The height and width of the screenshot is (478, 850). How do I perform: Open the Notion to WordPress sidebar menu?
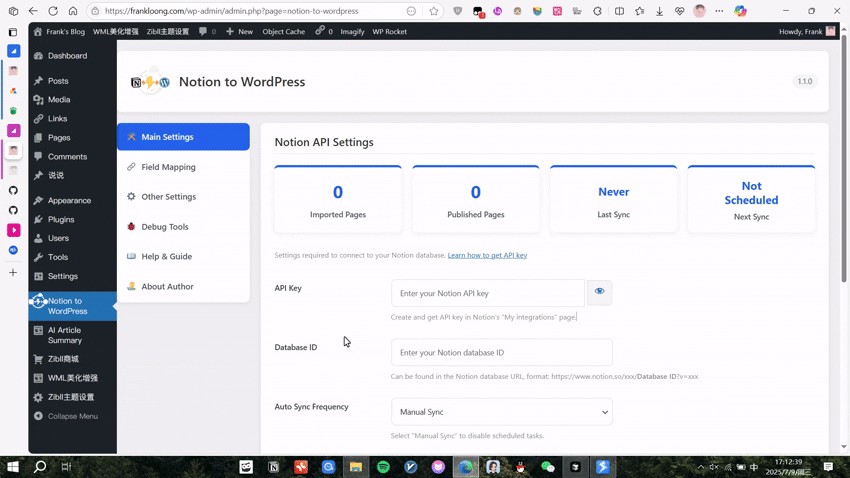click(x=72, y=306)
